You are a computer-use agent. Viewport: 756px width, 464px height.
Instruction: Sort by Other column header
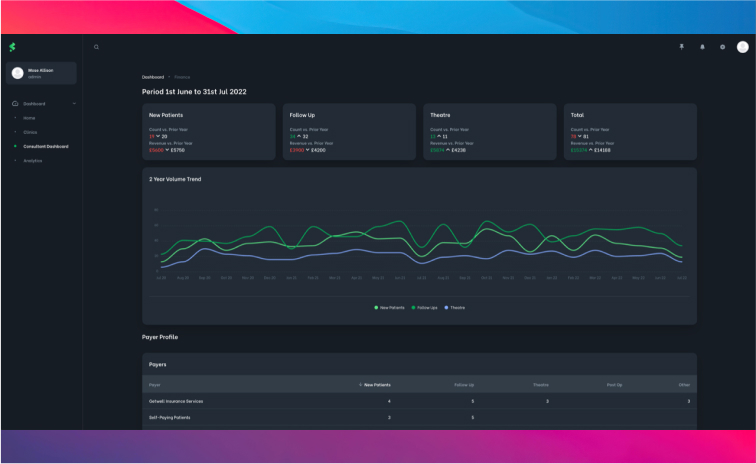tap(684, 385)
